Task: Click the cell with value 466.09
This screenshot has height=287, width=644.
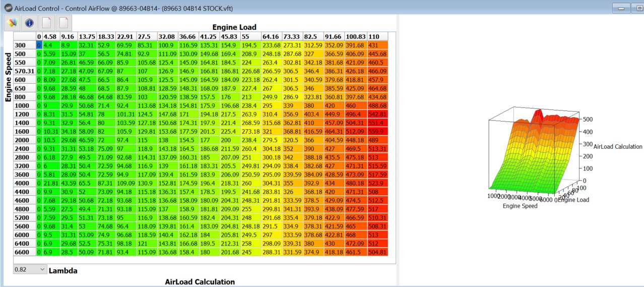Action: 377,71
